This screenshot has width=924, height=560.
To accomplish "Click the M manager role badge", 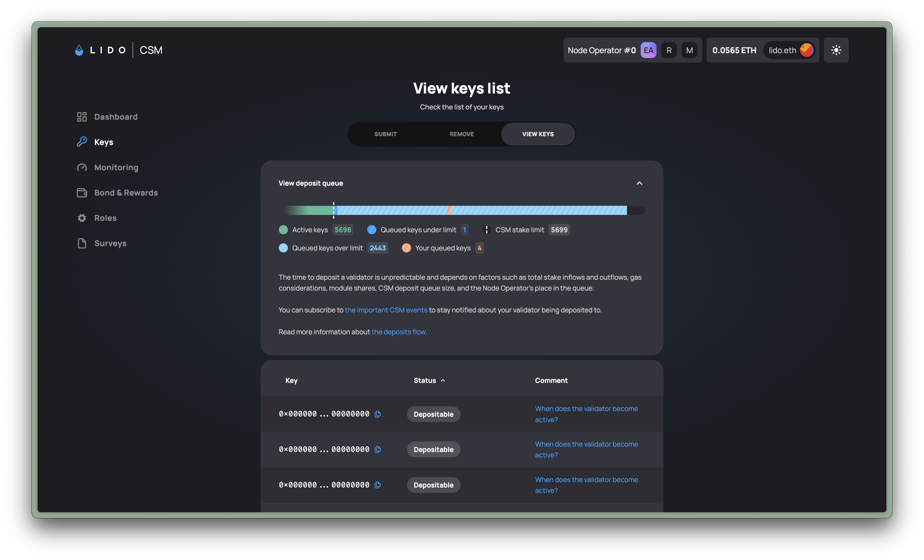I will point(689,50).
